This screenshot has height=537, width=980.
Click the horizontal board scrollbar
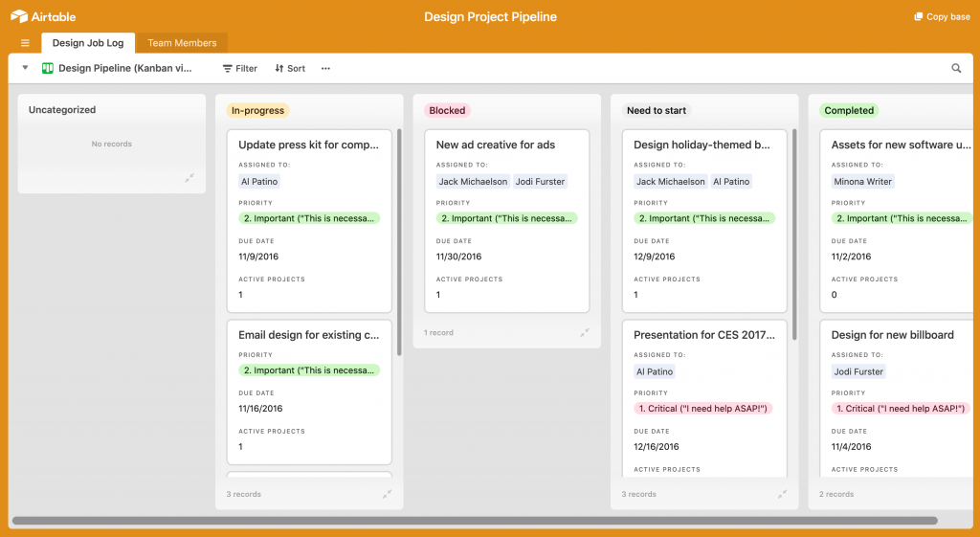475,520
